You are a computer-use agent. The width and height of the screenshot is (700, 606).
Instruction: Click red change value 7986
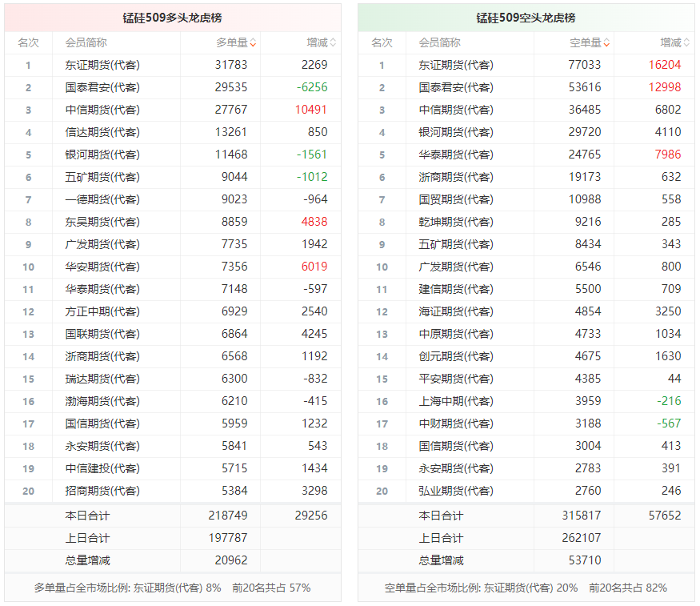tap(668, 155)
